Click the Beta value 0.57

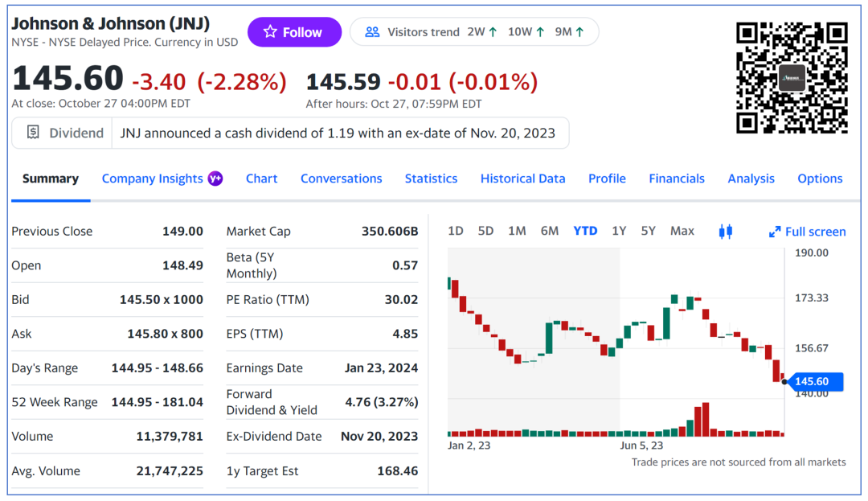[405, 265]
